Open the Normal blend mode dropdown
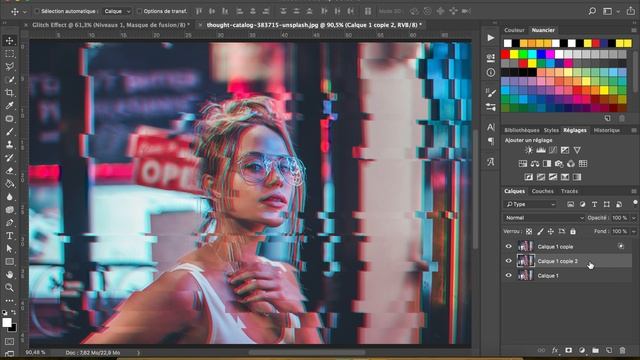 coord(544,218)
